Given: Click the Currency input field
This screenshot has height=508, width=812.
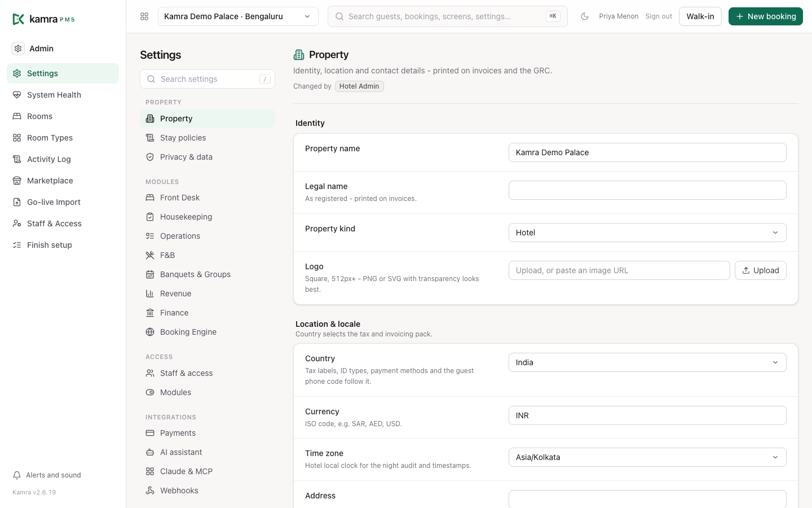Looking at the screenshot, I should click(x=647, y=415).
